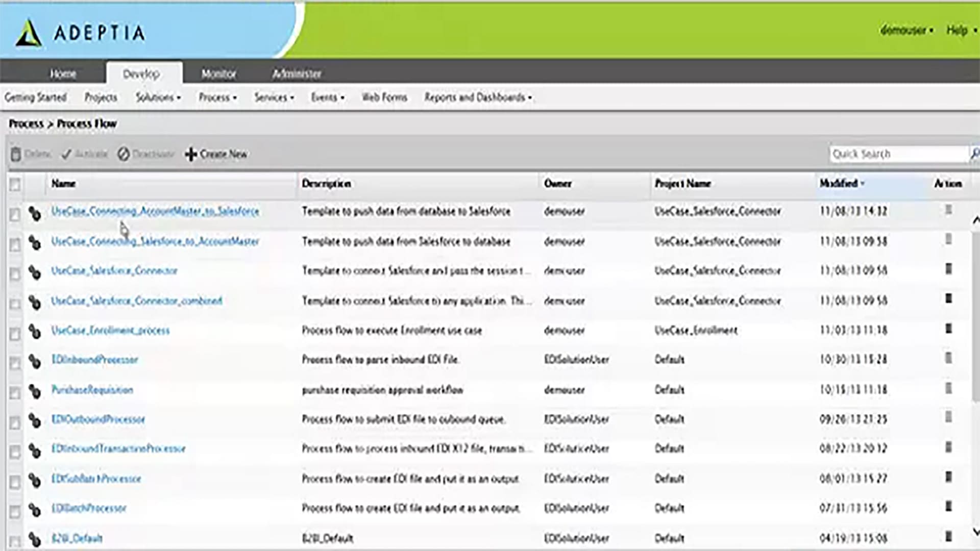980x551 pixels.
Task: Click the Adeptia logo icon
Action: pos(29,34)
